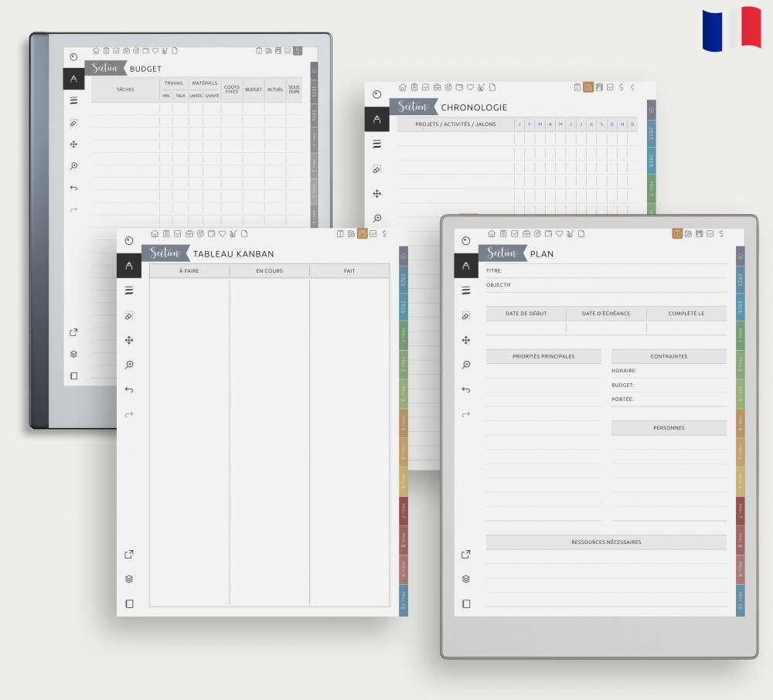Select the eraser tool on Kanban page
773x700 pixels.
129,316
